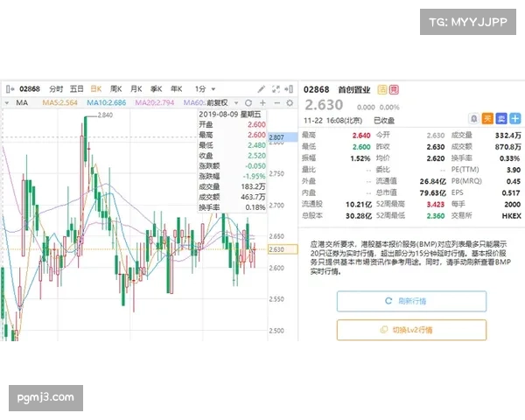Screen dimensions: 525x420
Task: Click the 已收盘 market status text
Action: click(384, 121)
